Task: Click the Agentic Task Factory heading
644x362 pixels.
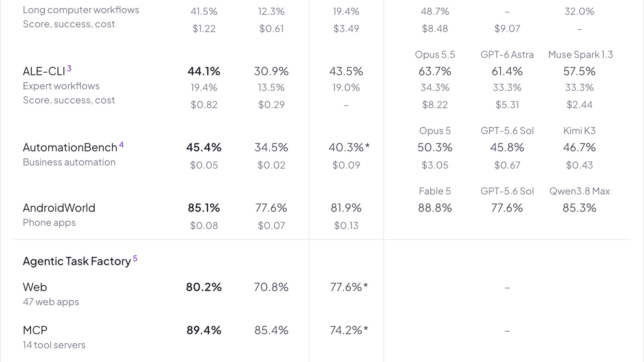Action: pyautogui.click(x=77, y=261)
